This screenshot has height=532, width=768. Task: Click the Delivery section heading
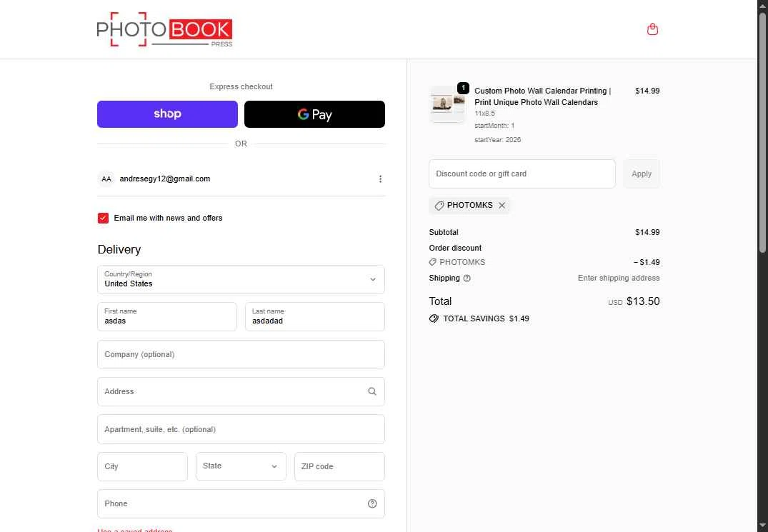119,250
